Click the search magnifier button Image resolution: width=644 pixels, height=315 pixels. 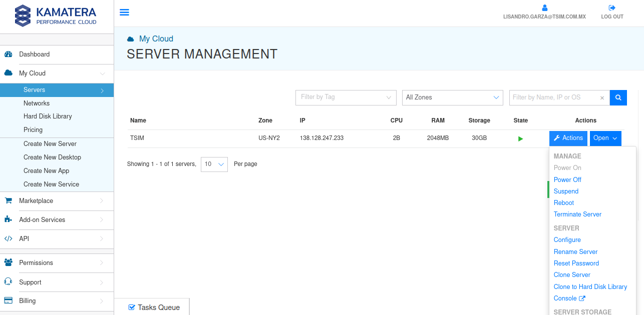(618, 97)
